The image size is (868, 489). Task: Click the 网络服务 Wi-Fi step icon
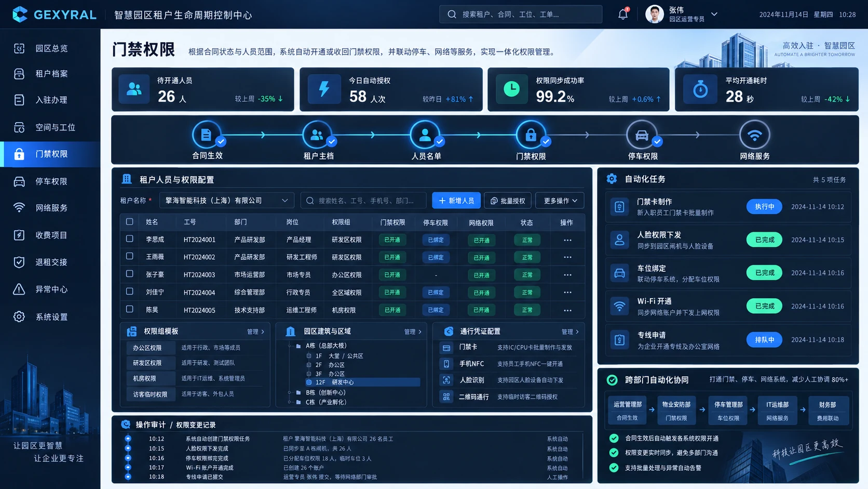pyautogui.click(x=754, y=135)
